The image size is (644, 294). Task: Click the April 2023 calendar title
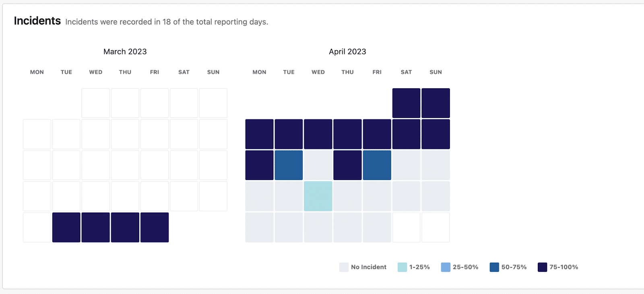tap(347, 52)
